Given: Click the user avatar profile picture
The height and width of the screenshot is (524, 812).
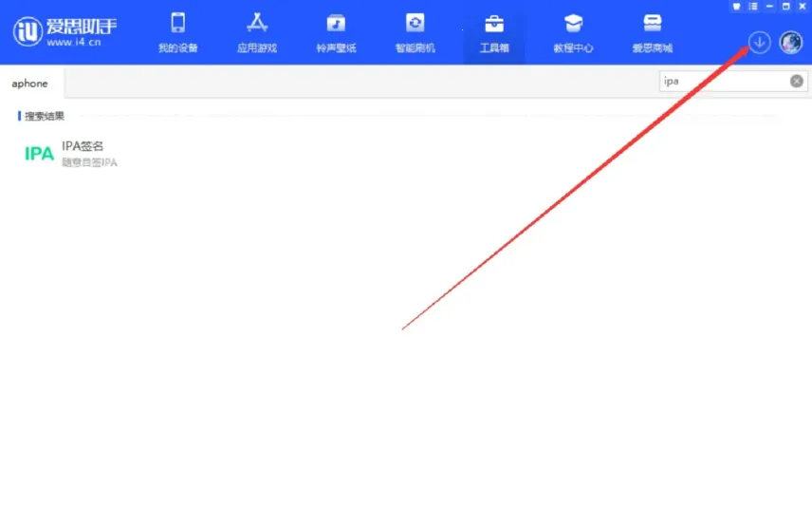Looking at the screenshot, I should tap(790, 42).
